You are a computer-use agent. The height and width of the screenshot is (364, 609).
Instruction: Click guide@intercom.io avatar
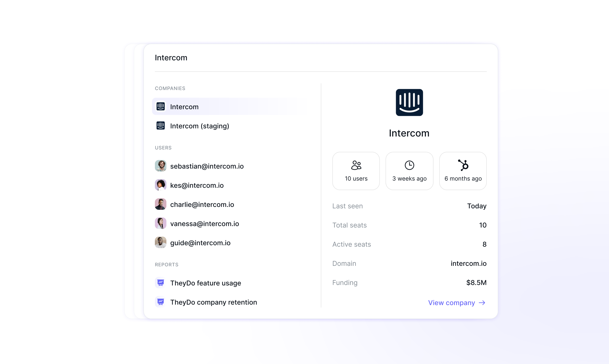click(x=161, y=242)
